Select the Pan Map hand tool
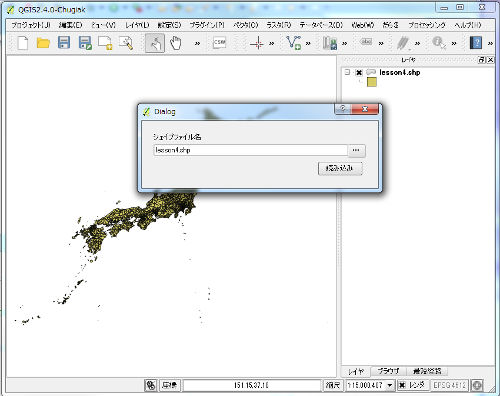This screenshot has height=396, width=500. click(x=175, y=43)
